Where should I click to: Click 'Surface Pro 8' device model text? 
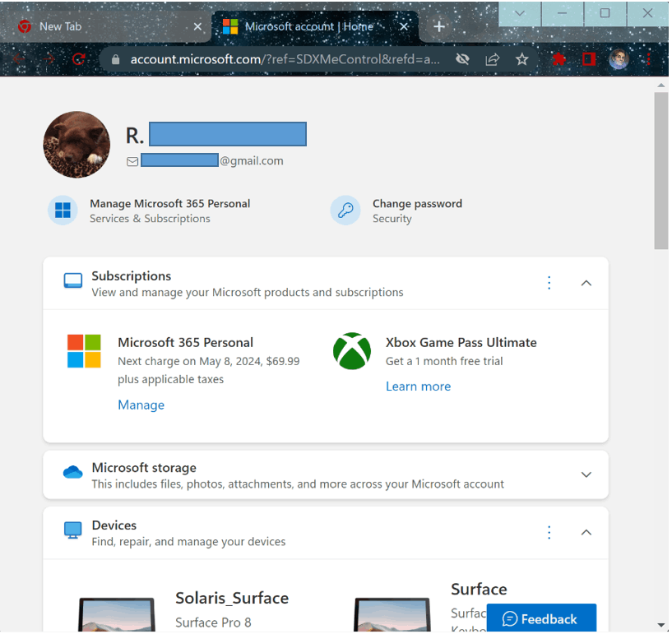pyautogui.click(x=213, y=622)
